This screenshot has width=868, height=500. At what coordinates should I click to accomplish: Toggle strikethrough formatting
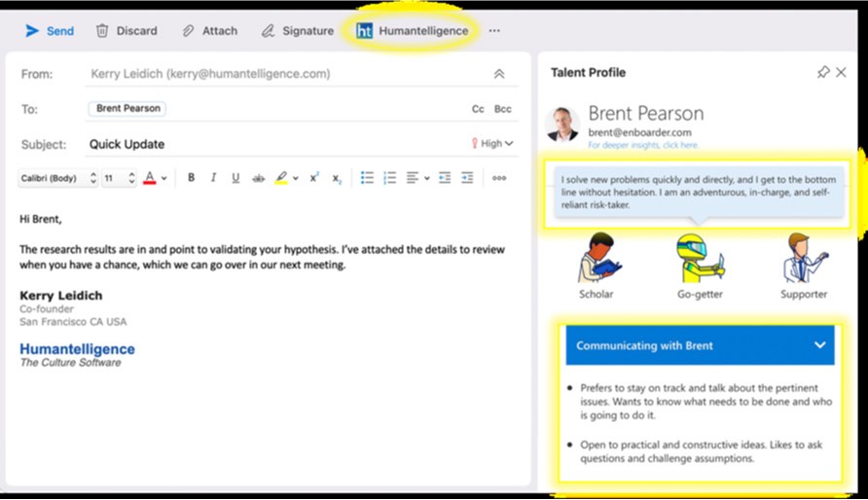pos(258,178)
